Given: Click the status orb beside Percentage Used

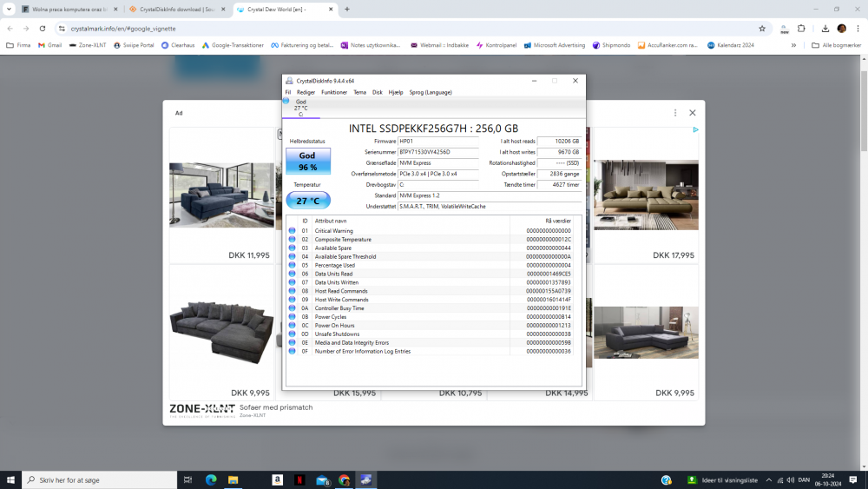Looking at the screenshot, I should [293, 265].
